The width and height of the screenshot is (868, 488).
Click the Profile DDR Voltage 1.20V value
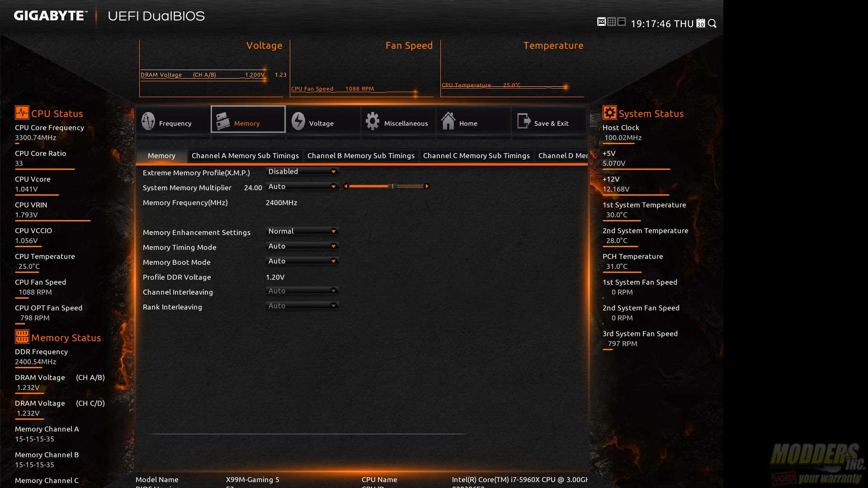tap(275, 277)
